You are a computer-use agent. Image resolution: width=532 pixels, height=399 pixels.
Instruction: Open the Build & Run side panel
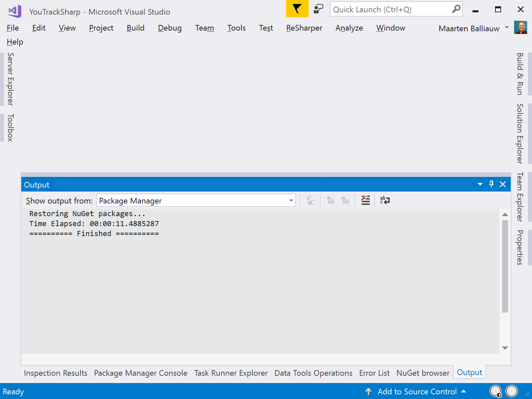[520, 74]
